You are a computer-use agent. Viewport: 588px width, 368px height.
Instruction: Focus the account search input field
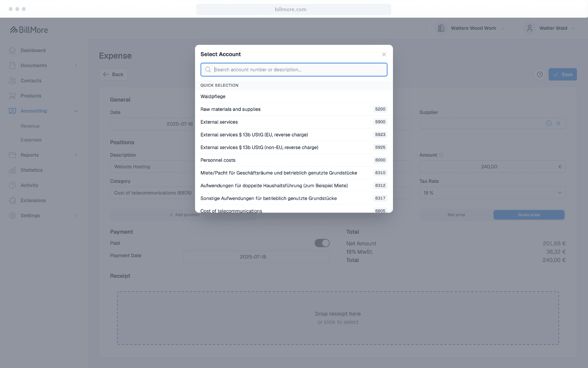294,70
